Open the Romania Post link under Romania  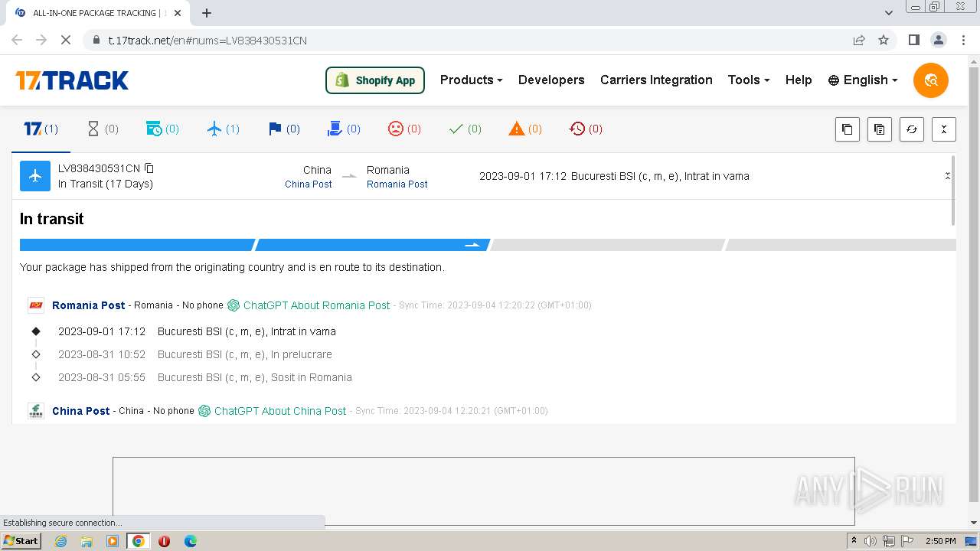(x=397, y=184)
